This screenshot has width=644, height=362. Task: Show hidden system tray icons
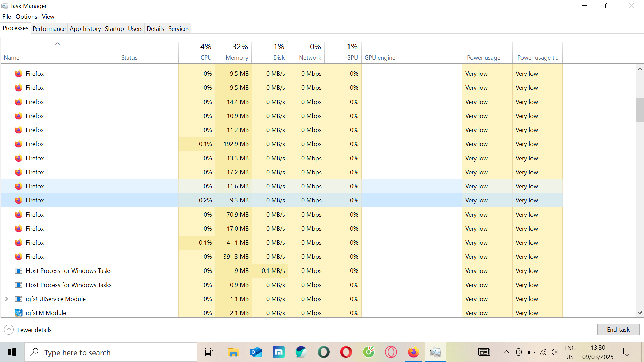[x=506, y=352]
